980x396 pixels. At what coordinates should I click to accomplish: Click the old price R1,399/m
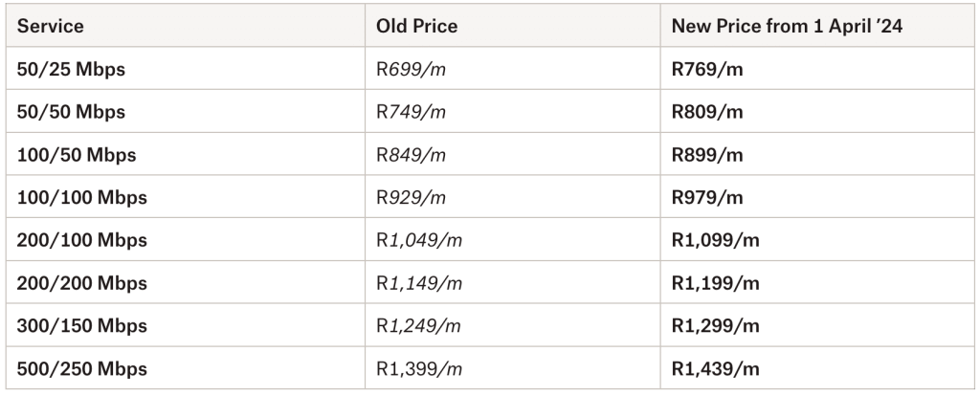tap(419, 369)
